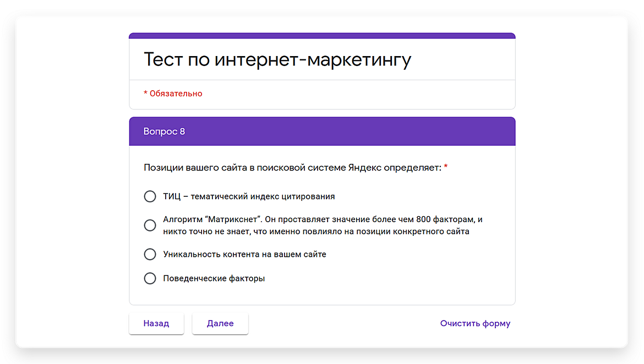Pick the Поведенческие факторы radio circle
The height and width of the screenshot is (364, 644).
150,278
